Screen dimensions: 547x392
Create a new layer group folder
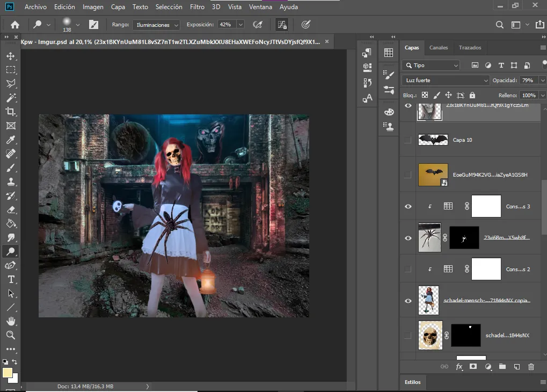click(x=502, y=367)
